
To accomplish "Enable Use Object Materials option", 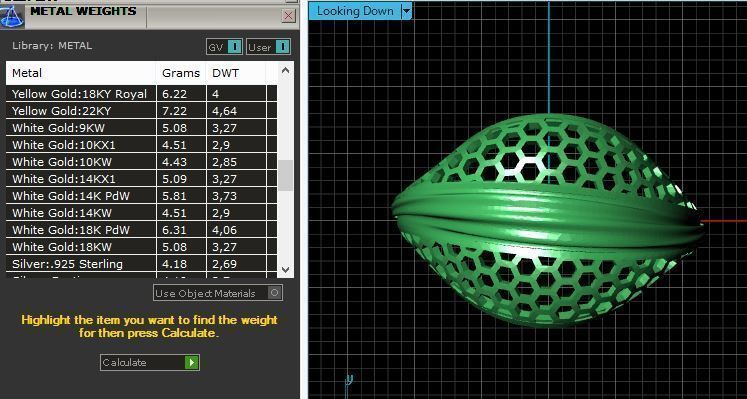I will (x=218, y=293).
